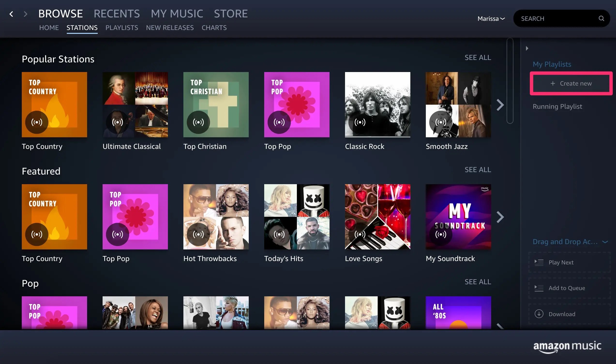Collapse the Drag and Drop Actions section
The image size is (616, 364).
[x=605, y=242]
